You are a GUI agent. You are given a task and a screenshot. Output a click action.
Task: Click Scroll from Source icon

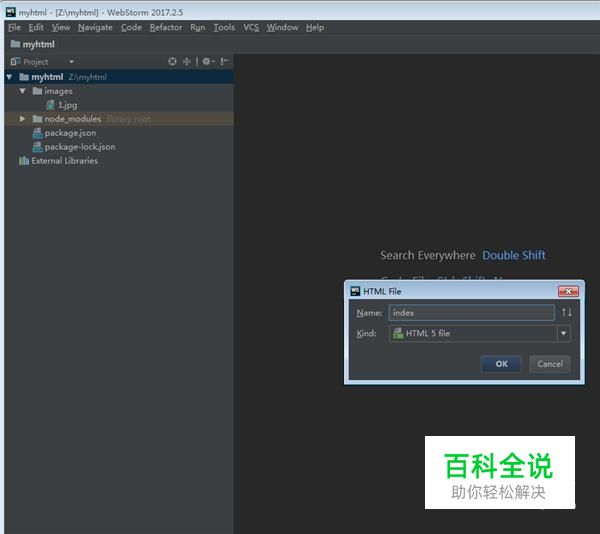tap(172, 61)
